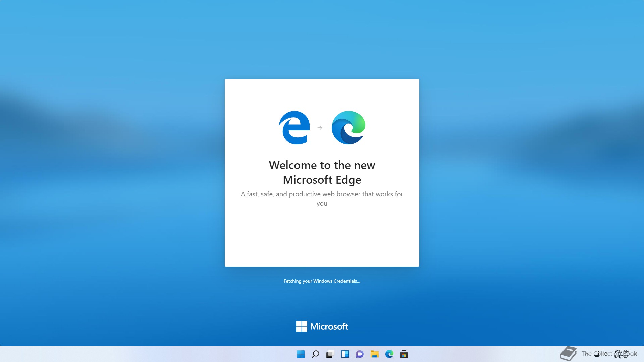Expand hidden system tray icons
644x362 pixels.
(587, 354)
